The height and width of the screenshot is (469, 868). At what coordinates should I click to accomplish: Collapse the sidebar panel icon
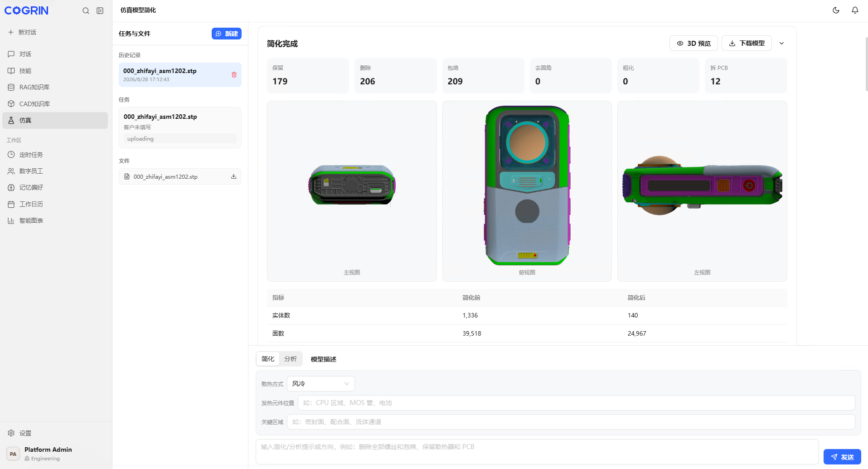[100, 10]
